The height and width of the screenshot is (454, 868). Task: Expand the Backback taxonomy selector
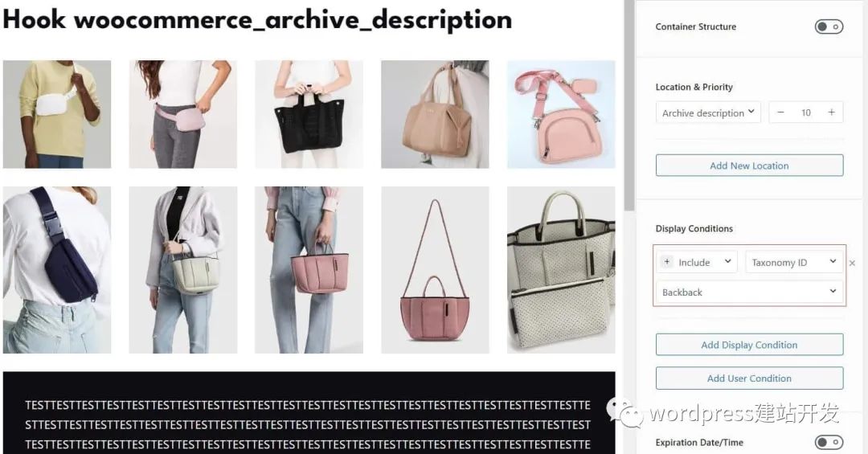749,292
